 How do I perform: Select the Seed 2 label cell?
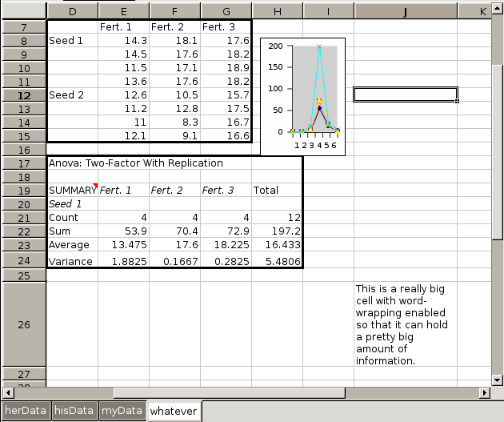point(72,94)
